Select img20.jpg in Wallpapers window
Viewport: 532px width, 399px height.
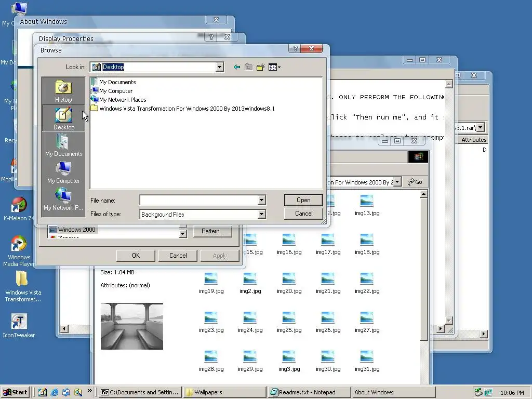coord(289,283)
